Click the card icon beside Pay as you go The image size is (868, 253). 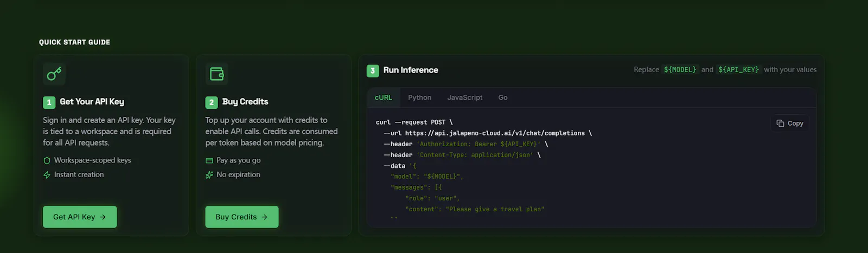pos(209,160)
